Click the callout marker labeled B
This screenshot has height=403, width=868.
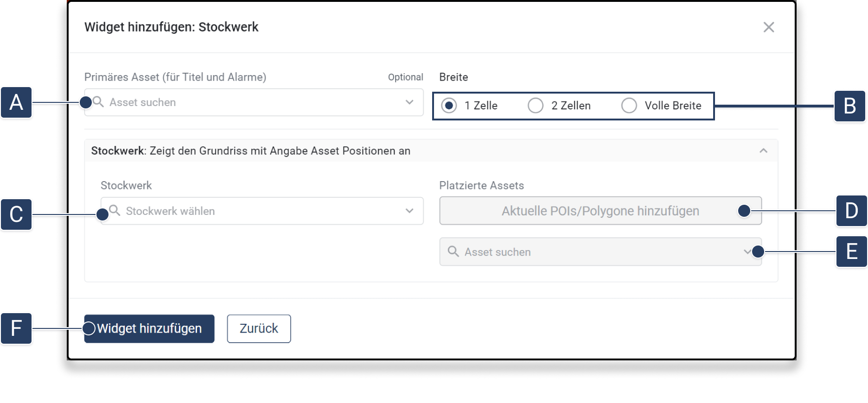(849, 106)
